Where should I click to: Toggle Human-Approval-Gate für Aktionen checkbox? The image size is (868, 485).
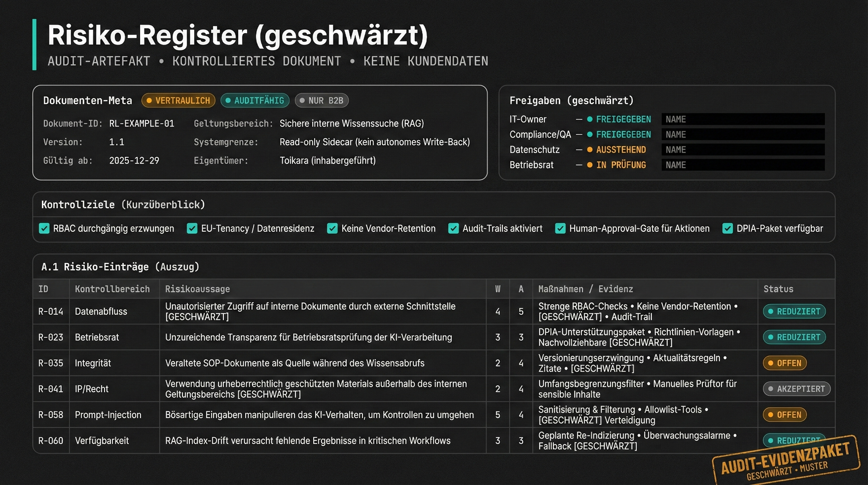560,229
